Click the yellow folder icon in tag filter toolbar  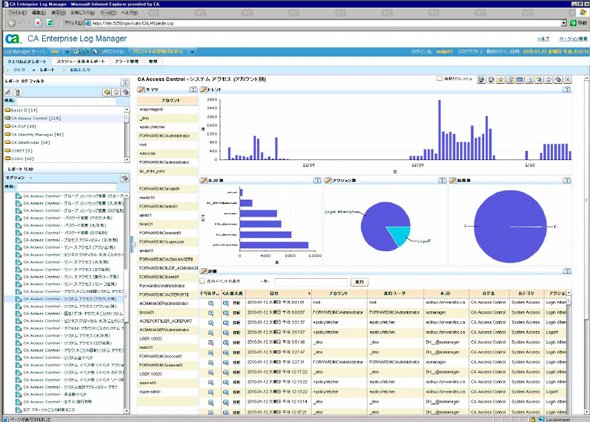click(107, 92)
